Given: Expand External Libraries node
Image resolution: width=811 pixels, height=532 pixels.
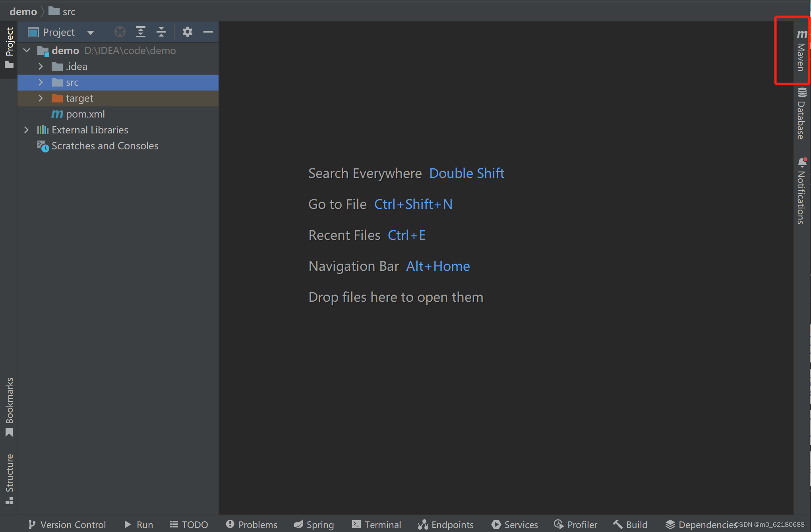Looking at the screenshot, I should (26, 130).
